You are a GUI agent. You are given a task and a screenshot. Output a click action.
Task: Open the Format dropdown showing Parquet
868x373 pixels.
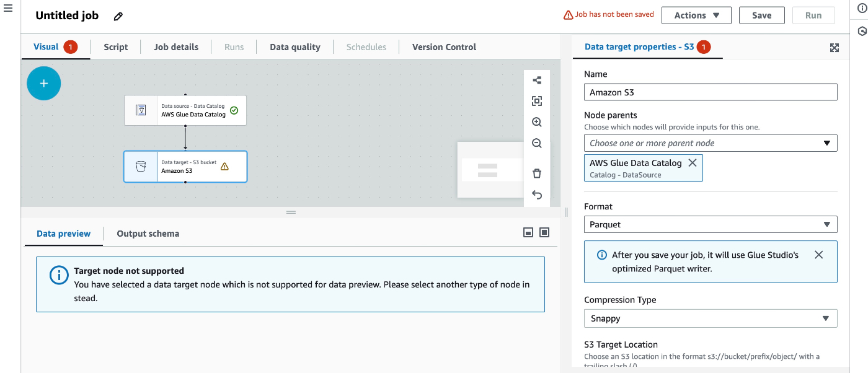(711, 224)
